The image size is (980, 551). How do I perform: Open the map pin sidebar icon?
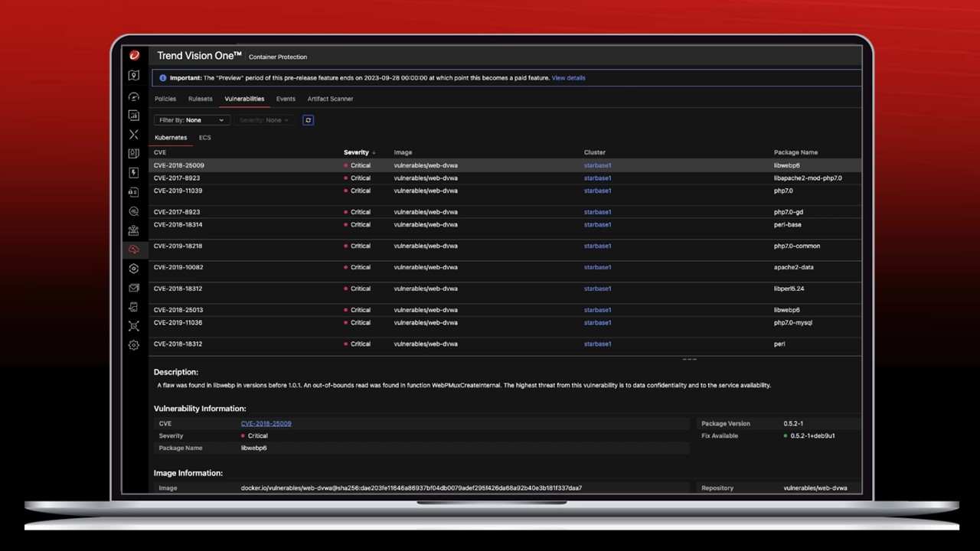click(x=134, y=76)
